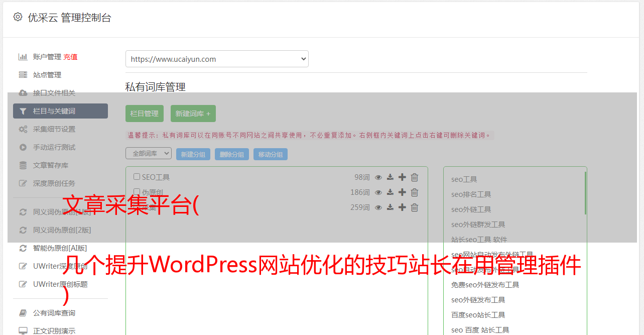
Task: Create a library with 新建词库 +
Action: coord(193,114)
